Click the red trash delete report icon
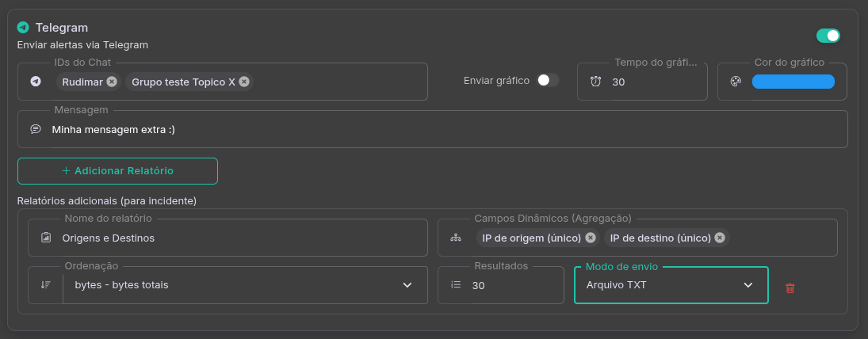 pyautogui.click(x=790, y=288)
